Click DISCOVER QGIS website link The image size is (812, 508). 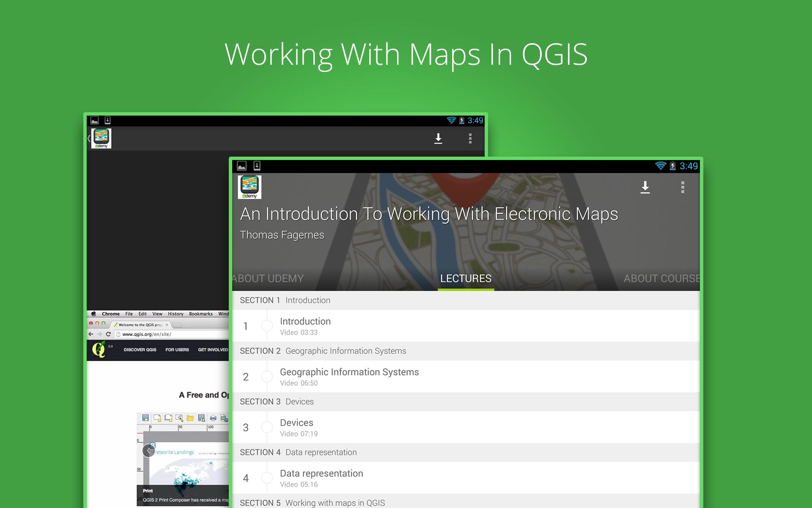point(140,350)
